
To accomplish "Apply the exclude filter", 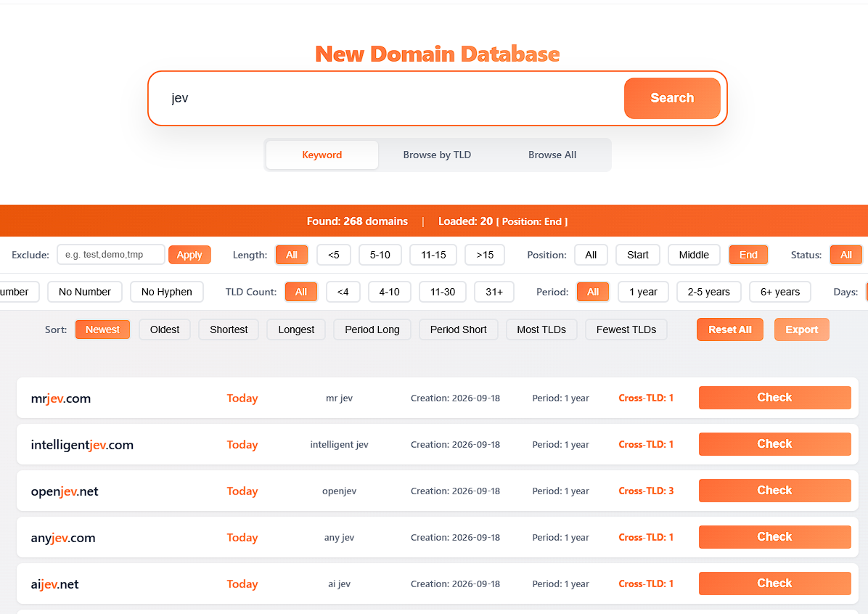I will (x=189, y=255).
